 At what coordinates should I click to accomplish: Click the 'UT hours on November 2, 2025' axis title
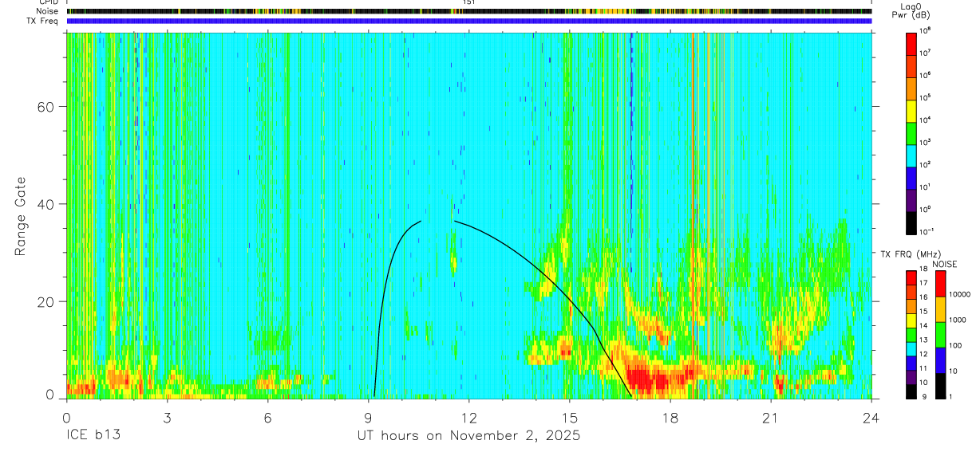click(468, 436)
